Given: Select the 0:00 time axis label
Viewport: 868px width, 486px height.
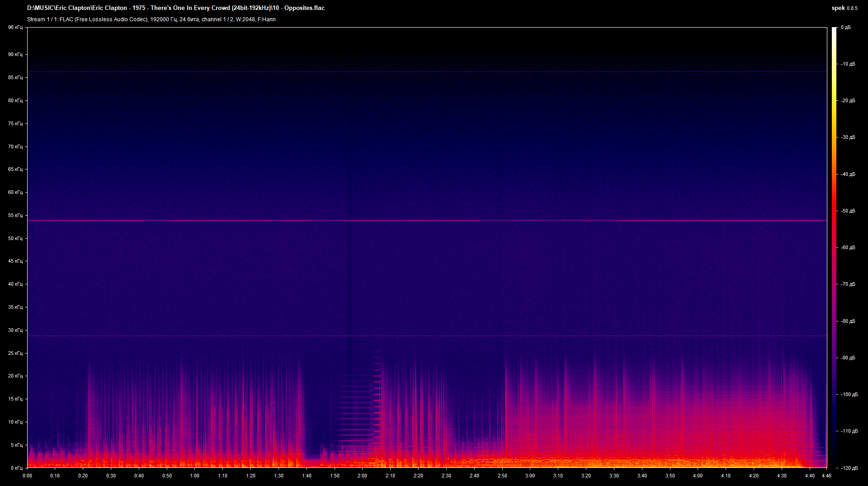Looking at the screenshot, I should (27, 476).
